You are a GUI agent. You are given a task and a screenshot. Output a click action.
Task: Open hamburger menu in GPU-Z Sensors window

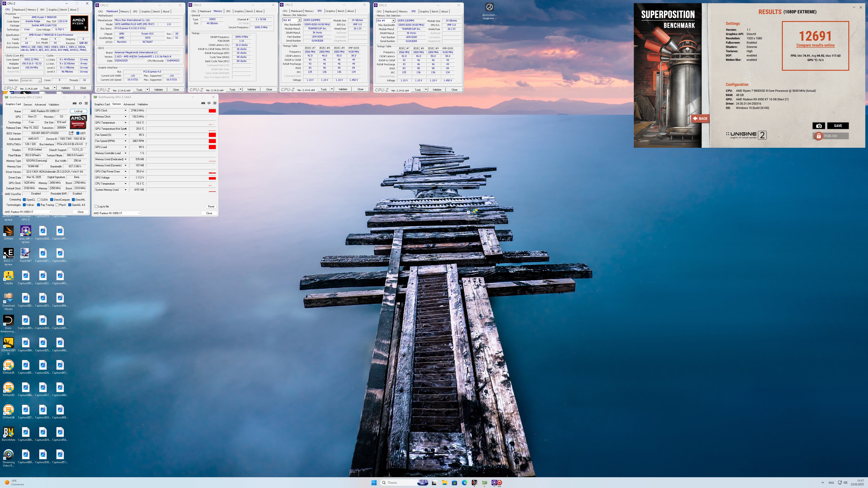[x=215, y=103]
